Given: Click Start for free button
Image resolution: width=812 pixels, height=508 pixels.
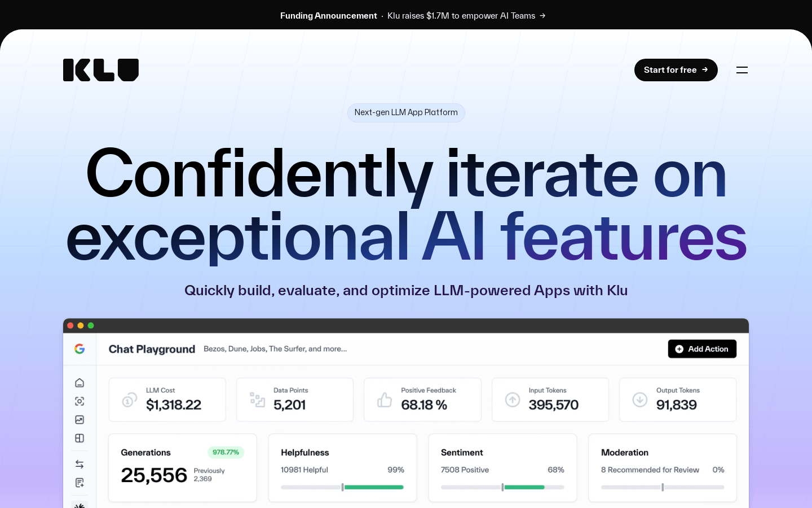Looking at the screenshot, I should point(676,70).
